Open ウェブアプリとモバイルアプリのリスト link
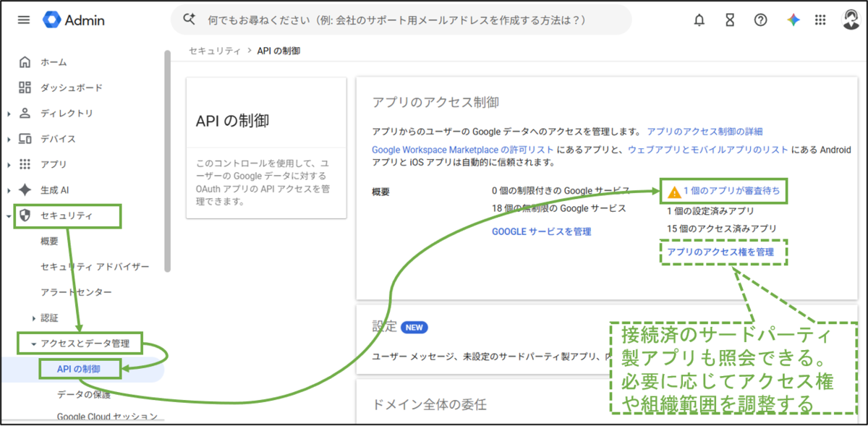Image resolution: width=868 pixels, height=426 pixels. click(707, 149)
